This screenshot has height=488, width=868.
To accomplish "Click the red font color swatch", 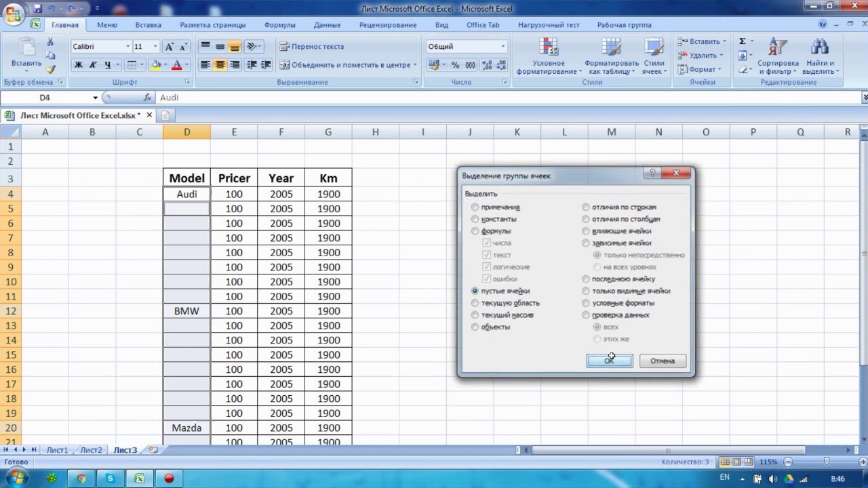I will 177,65.
